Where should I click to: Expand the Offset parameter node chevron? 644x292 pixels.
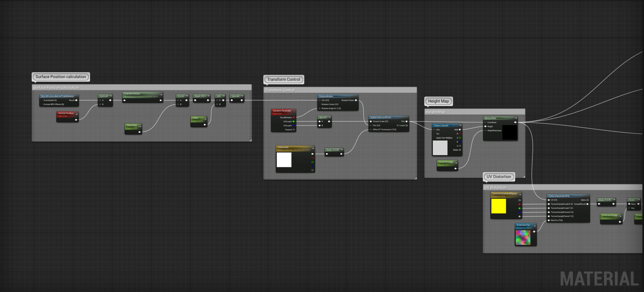pyautogui.click(x=205, y=119)
